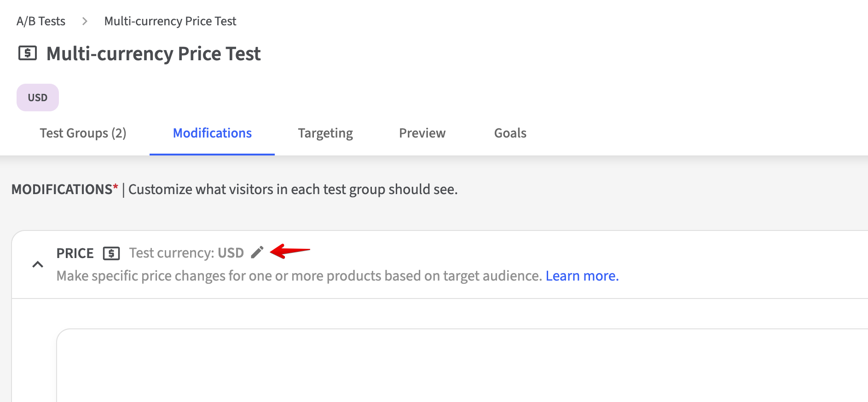
Task: Click the PRICE section label
Action: [x=75, y=253]
